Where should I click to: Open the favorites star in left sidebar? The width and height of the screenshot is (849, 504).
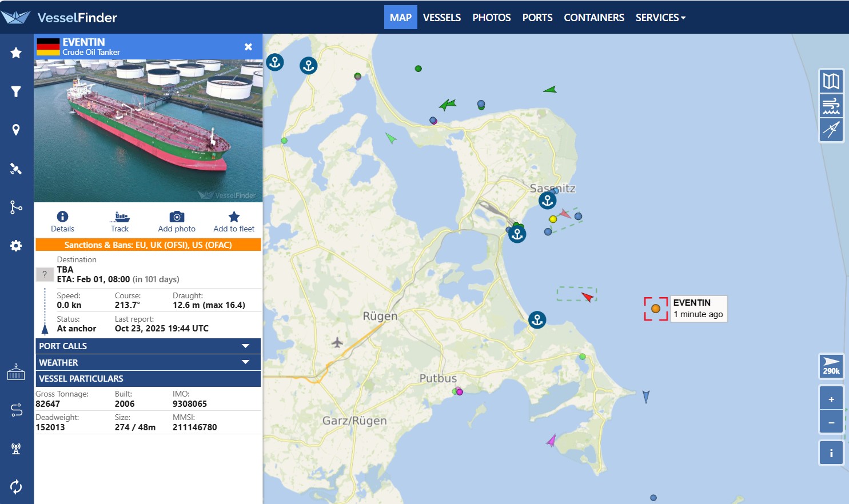[x=16, y=53]
